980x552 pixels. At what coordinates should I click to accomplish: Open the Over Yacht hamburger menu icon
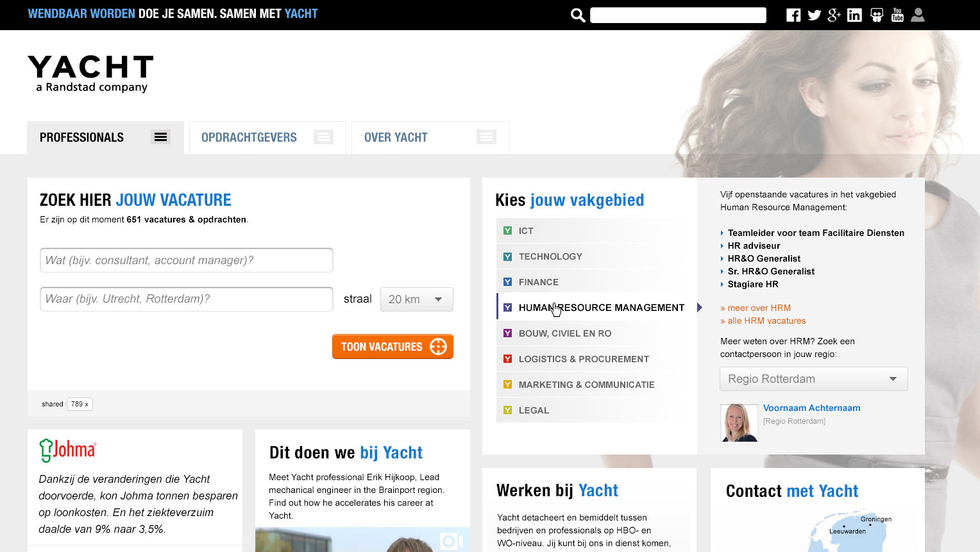tap(486, 137)
